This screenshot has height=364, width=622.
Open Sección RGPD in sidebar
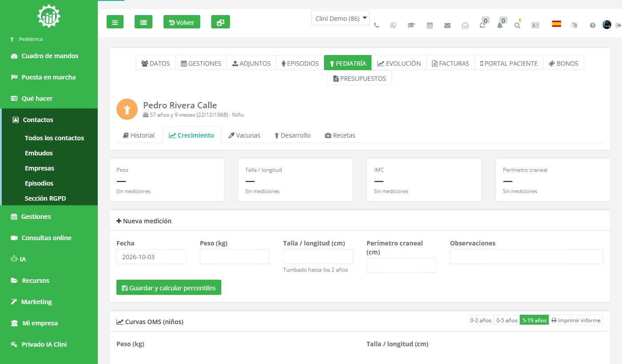45,198
